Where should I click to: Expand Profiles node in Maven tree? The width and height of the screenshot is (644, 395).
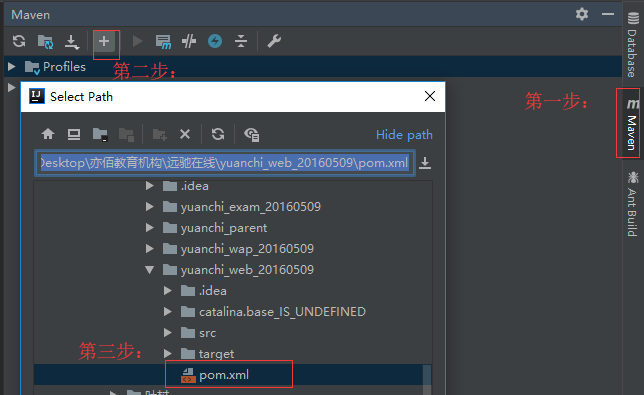(x=12, y=67)
